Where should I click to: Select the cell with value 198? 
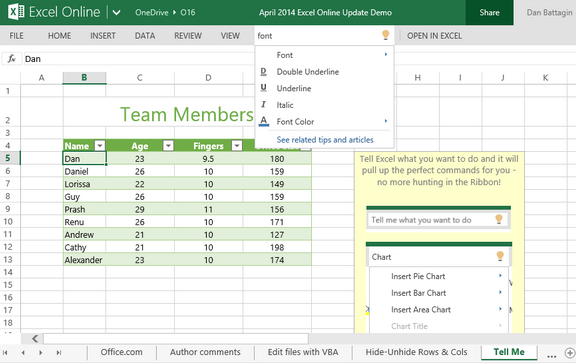(x=277, y=247)
